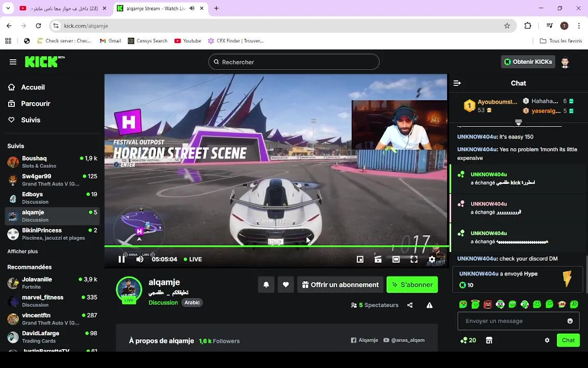Open chat settings gear icon

(547, 340)
